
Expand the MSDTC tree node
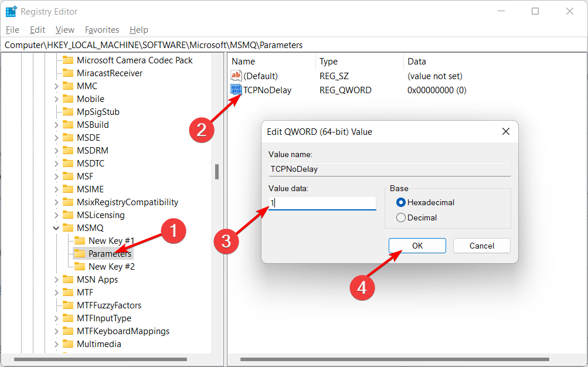pyautogui.click(x=56, y=164)
